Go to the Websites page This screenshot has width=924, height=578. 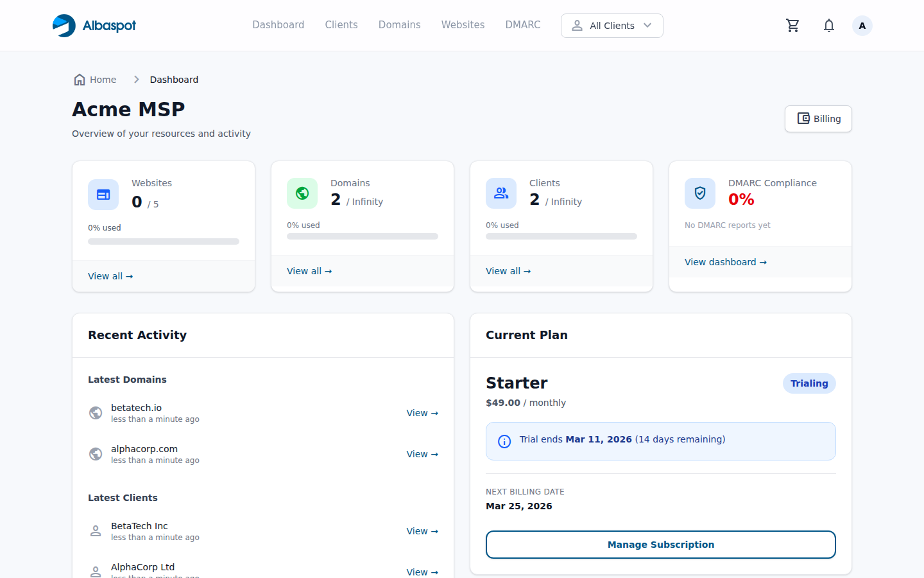[463, 24]
